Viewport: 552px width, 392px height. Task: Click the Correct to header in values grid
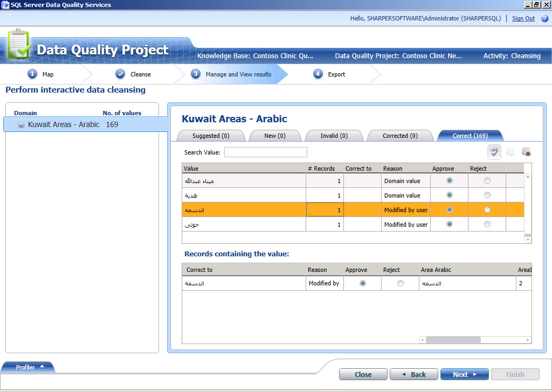coord(362,169)
